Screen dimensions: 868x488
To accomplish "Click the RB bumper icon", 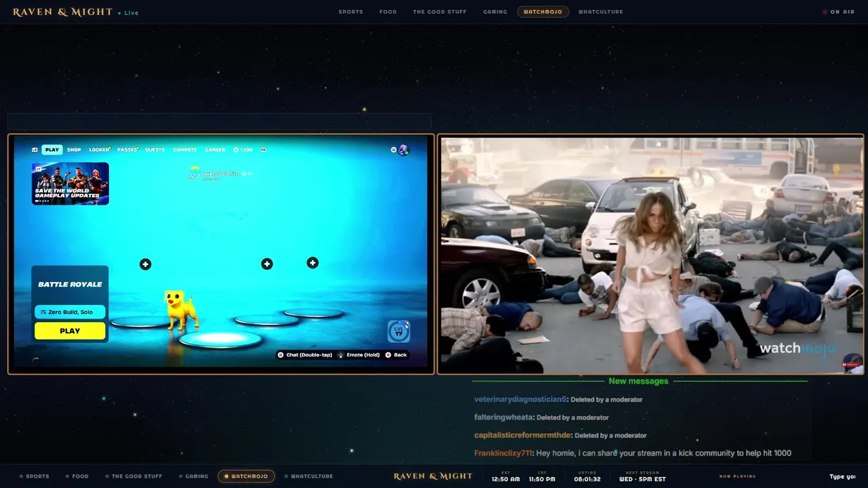I will [263, 150].
